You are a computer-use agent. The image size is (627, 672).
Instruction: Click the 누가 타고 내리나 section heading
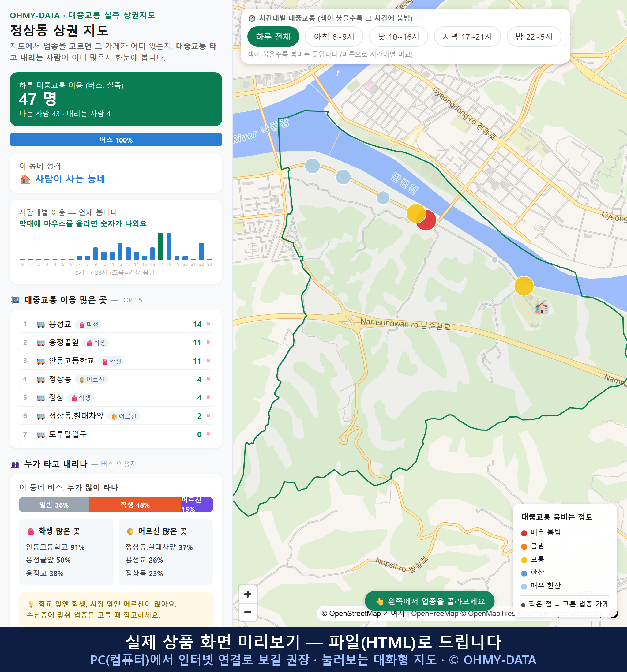56,464
